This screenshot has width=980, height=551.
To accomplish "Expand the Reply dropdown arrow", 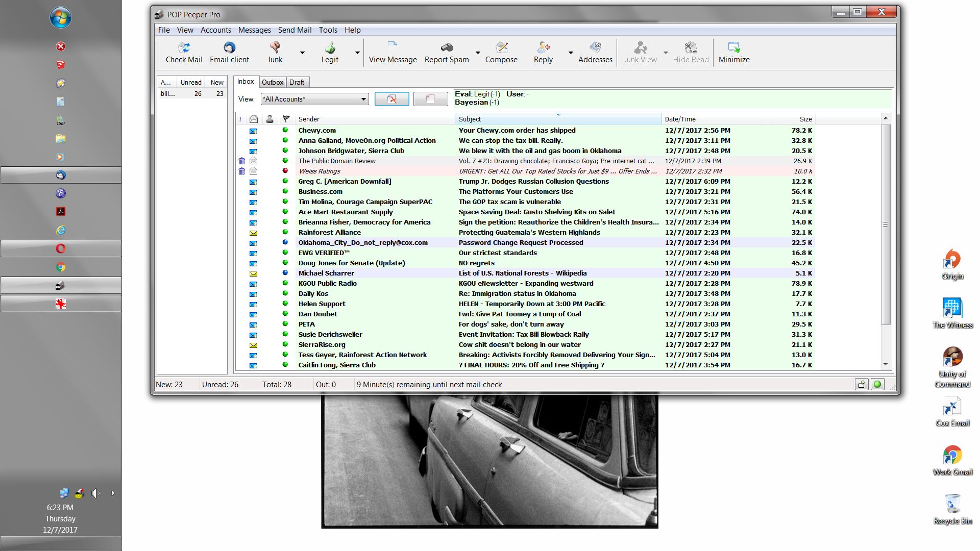I will tap(571, 53).
